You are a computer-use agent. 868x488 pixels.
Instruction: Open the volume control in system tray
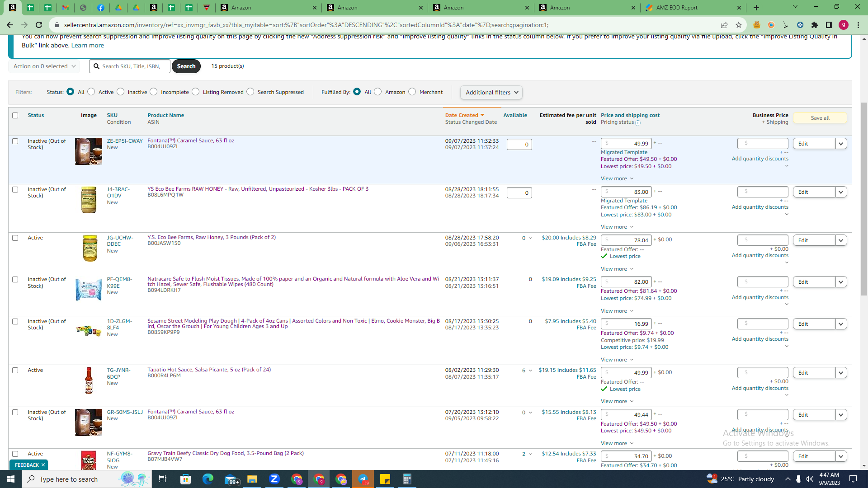click(x=809, y=479)
